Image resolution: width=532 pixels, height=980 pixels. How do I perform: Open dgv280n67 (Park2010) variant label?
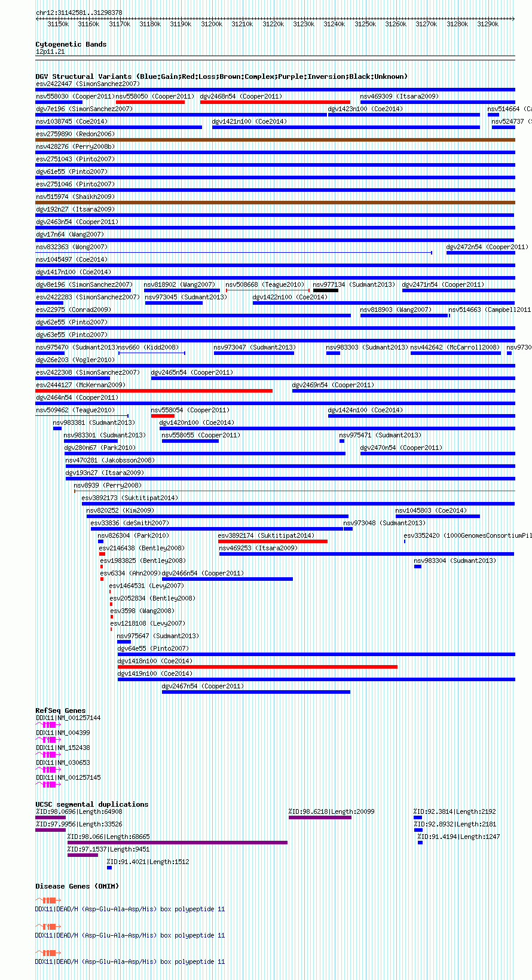100,448
